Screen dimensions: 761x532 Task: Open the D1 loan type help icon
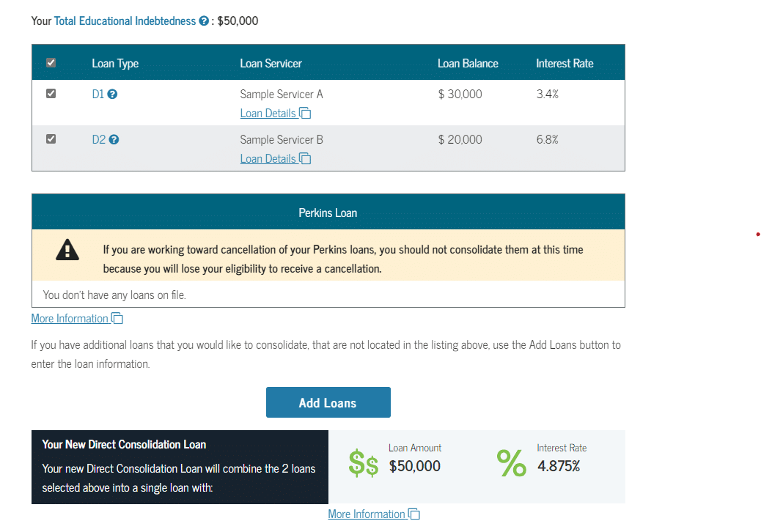(x=112, y=94)
